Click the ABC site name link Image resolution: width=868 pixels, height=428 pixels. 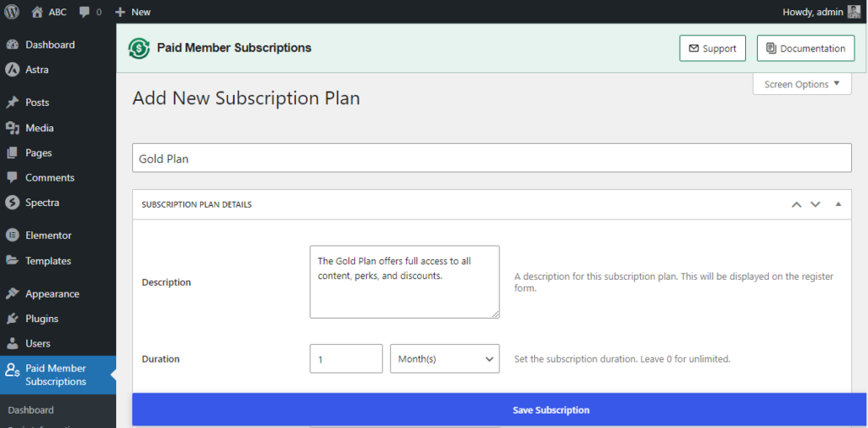pos(58,12)
